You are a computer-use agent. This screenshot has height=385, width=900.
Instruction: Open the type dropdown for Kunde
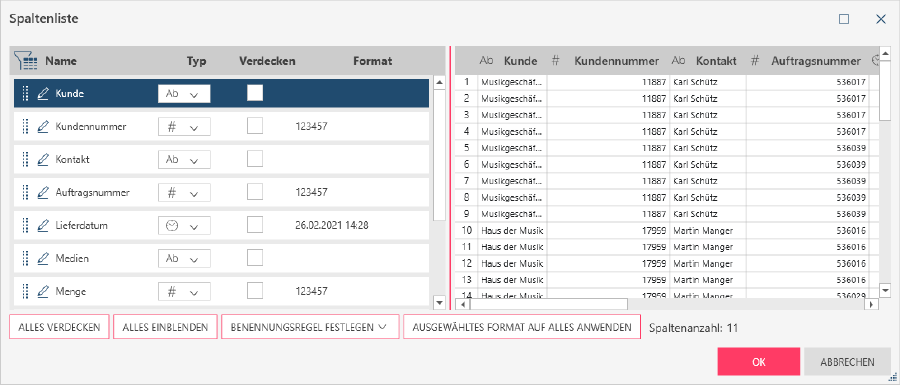pyautogui.click(x=184, y=94)
